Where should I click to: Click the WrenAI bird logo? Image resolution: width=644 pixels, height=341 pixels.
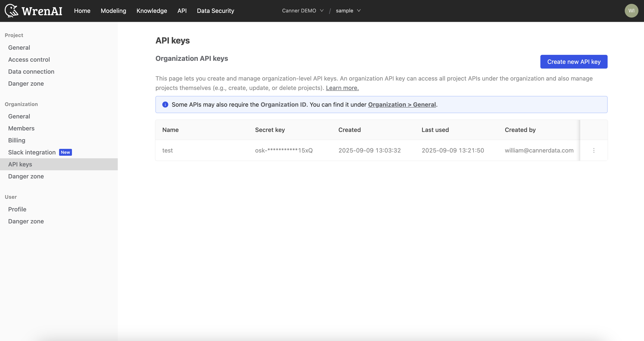pos(12,11)
